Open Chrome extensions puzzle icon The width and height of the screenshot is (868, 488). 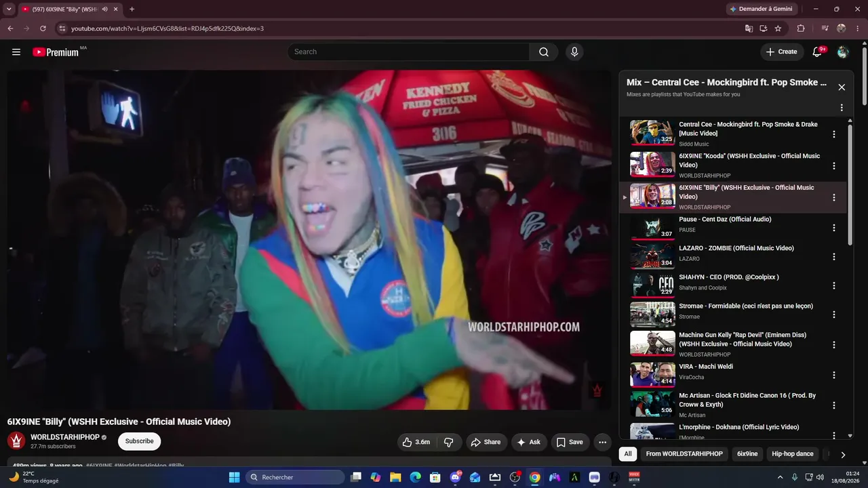tap(800, 28)
